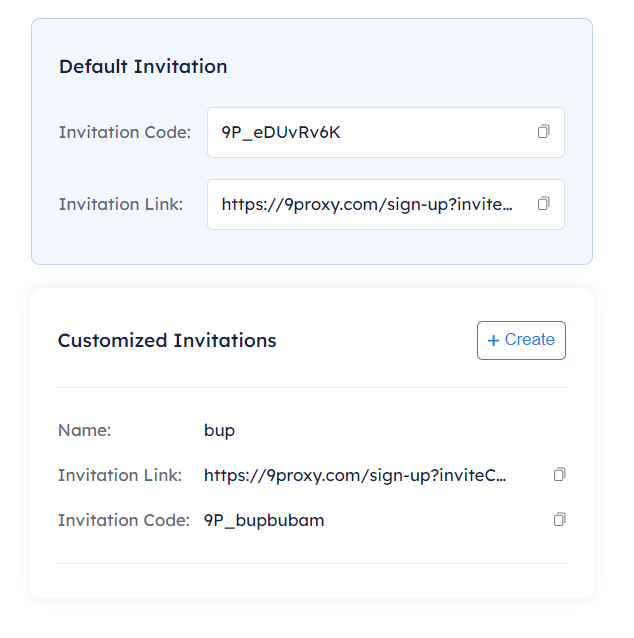Copy the 9P_bupbubam invitation code
Screen dimensions: 634x638
[x=560, y=520]
